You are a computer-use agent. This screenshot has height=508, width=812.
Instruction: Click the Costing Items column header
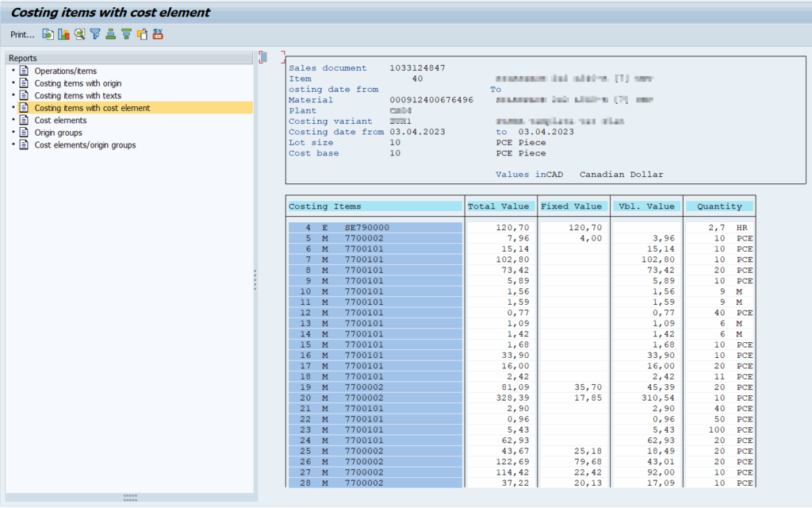(x=375, y=206)
